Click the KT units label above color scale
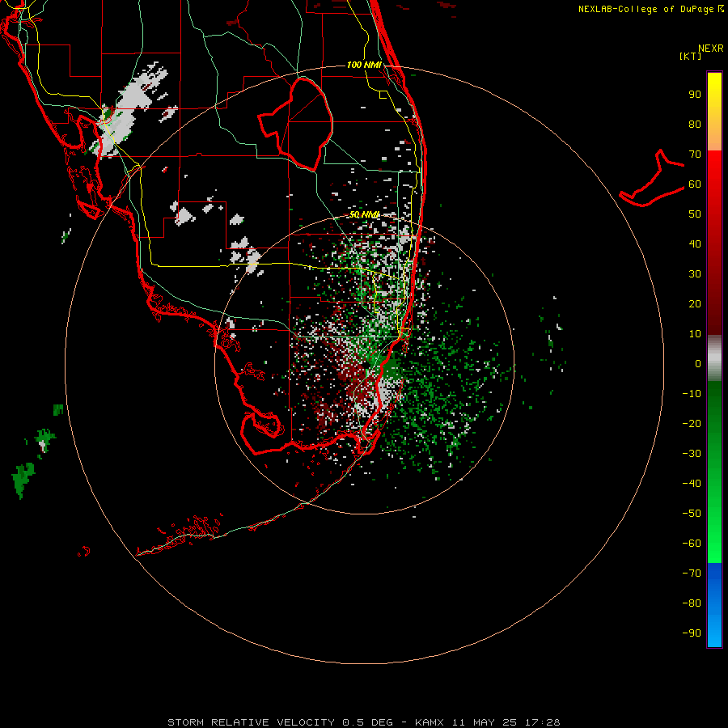 click(691, 56)
